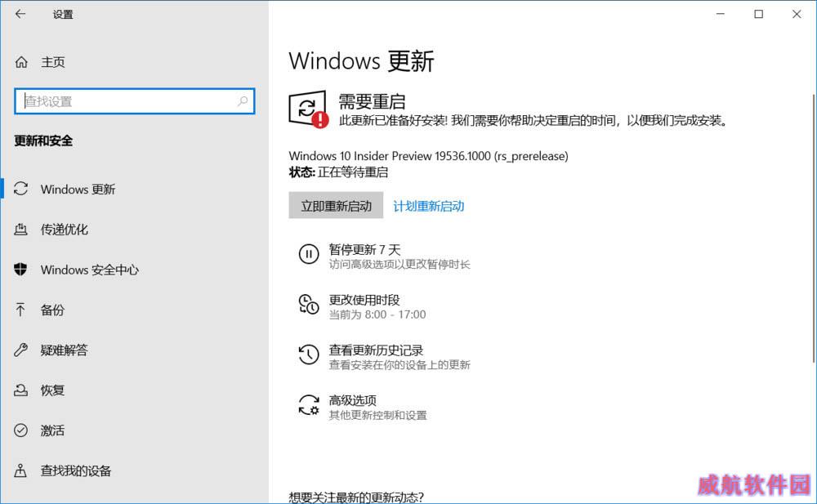Open 高级选项 option

point(363,407)
